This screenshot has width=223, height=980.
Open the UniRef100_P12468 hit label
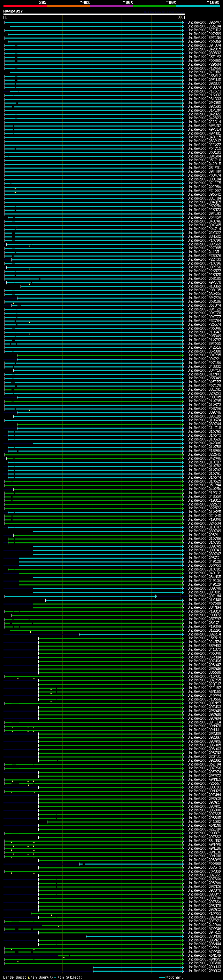204,68
